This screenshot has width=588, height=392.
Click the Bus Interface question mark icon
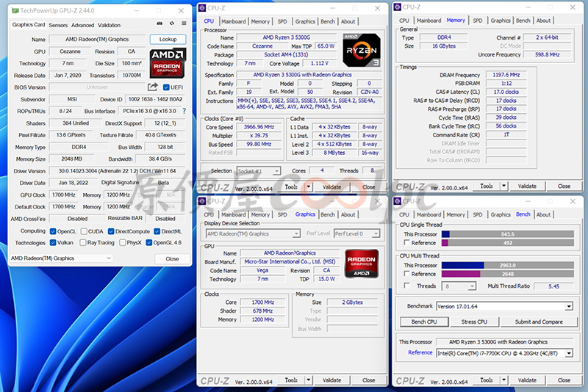coord(184,111)
